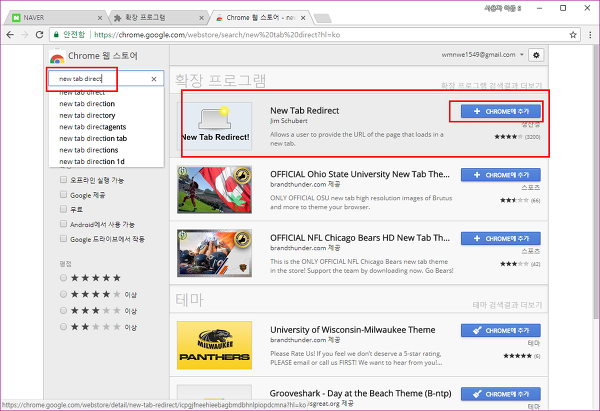The height and width of the screenshot is (411, 600).
Task: Add Wisconsin-Milwaukee Theme to Chrome
Action: coord(501,330)
